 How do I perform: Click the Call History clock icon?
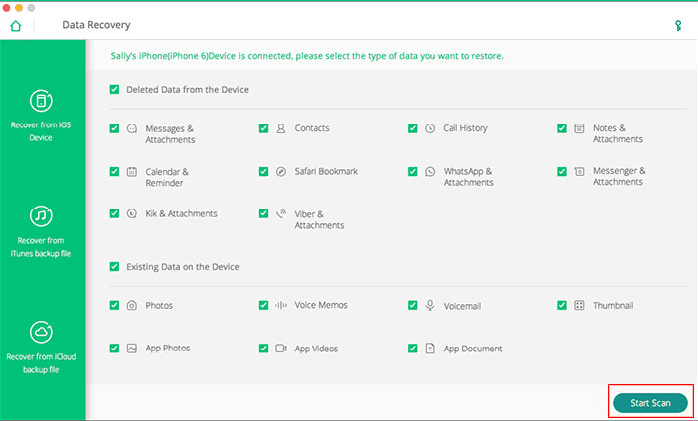point(430,129)
